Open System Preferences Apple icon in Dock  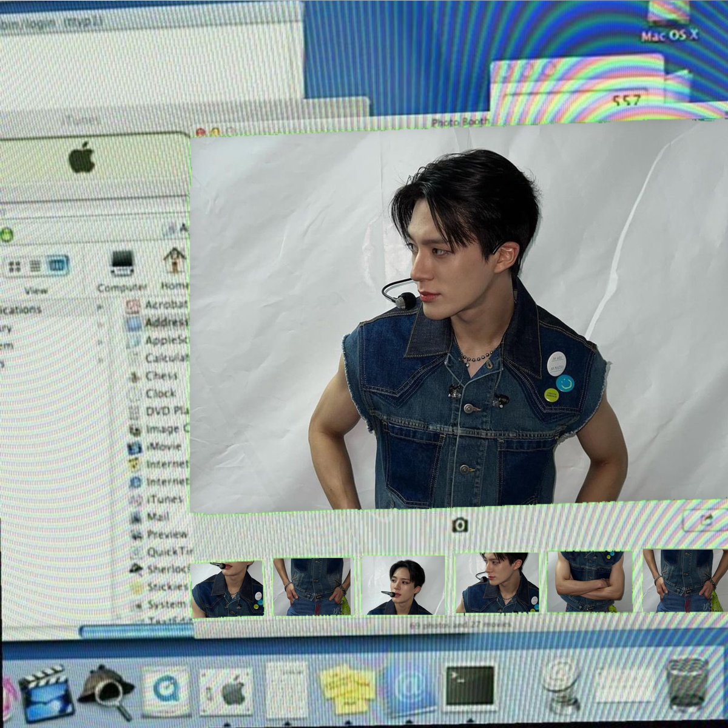[x=227, y=692]
